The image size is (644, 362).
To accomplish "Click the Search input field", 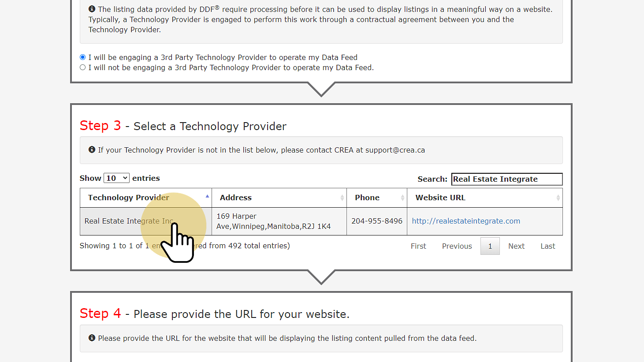I will coord(507,179).
